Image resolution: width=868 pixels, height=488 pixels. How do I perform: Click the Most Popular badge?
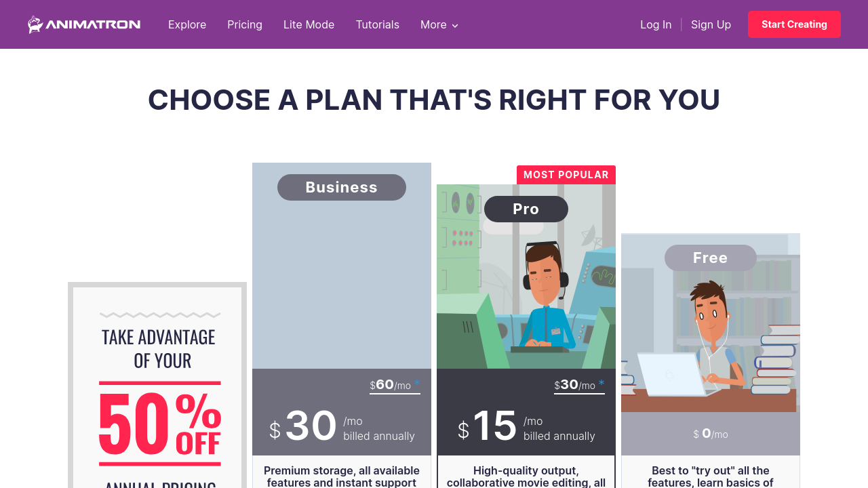pos(566,175)
